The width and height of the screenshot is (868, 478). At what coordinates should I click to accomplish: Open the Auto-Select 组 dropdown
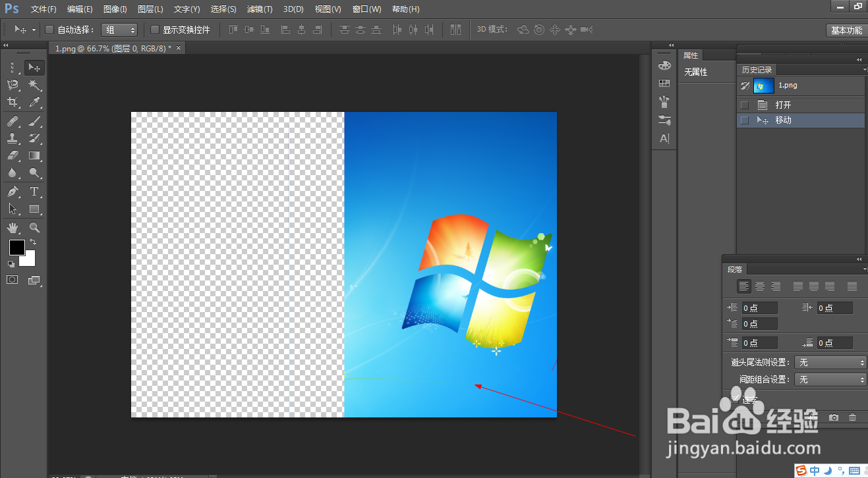(119, 30)
